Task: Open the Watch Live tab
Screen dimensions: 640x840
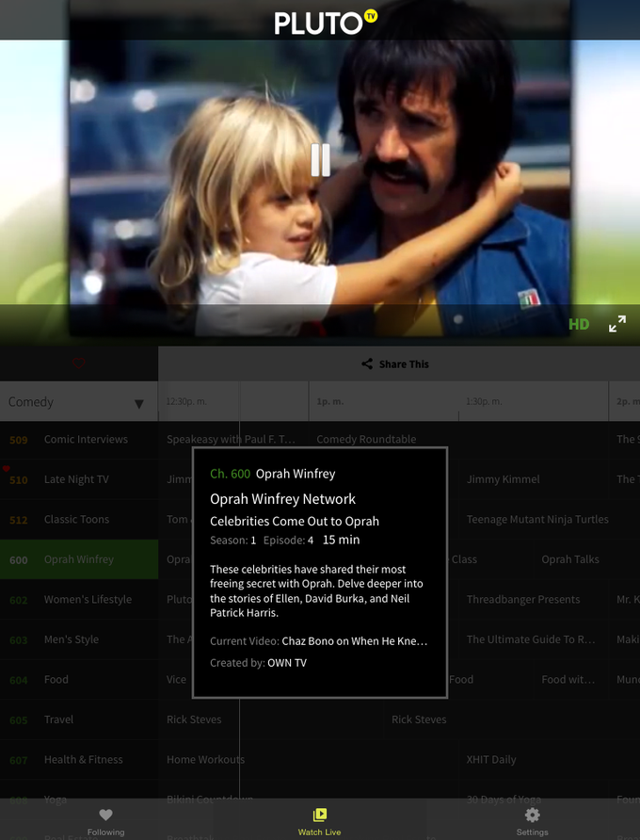Action: click(320, 822)
